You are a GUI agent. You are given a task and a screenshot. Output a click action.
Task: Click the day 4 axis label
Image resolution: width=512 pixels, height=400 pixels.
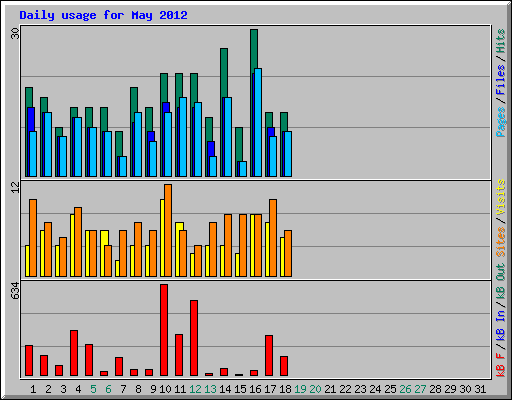(x=78, y=389)
